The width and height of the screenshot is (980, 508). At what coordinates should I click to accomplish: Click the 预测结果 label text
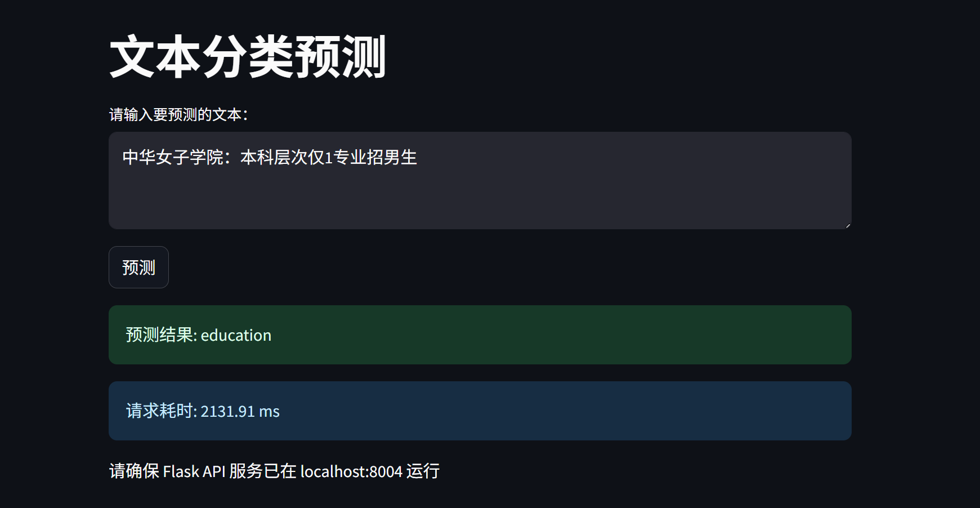pyautogui.click(x=159, y=335)
